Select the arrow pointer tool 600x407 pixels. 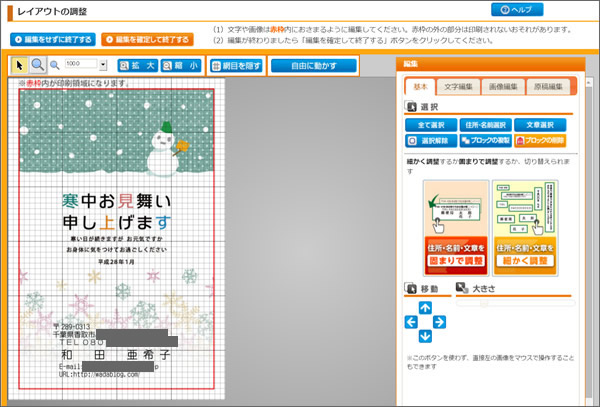point(19,65)
